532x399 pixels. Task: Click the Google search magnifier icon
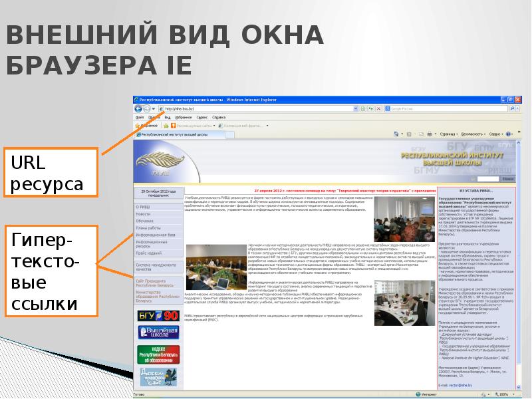pyautogui.click(x=512, y=108)
